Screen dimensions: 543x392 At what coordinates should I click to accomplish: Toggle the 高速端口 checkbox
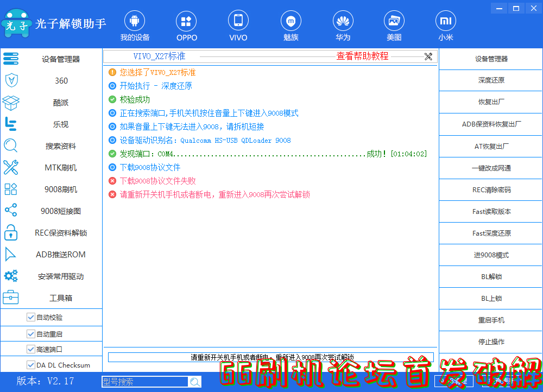[31, 349]
